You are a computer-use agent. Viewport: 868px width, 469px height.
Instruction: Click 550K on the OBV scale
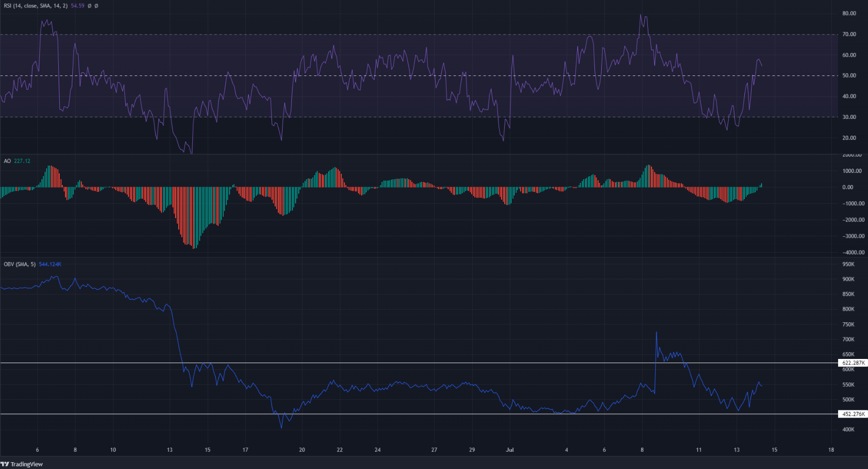pyautogui.click(x=848, y=385)
